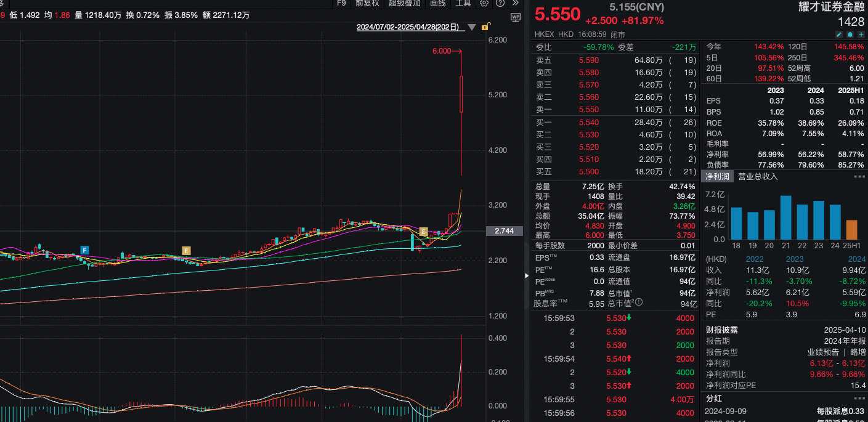Click the blue F marker on chart
This screenshot has height=422, width=868.
point(84,250)
